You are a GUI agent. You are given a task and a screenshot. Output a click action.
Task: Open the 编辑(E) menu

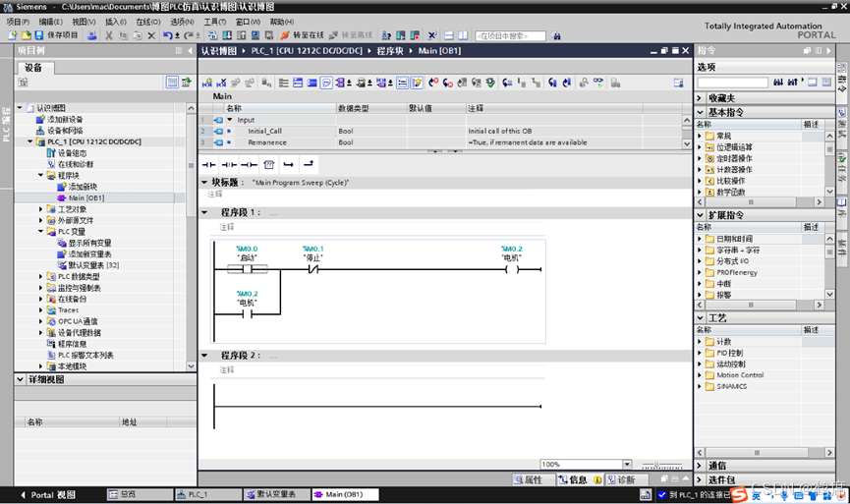click(x=50, y=22)
